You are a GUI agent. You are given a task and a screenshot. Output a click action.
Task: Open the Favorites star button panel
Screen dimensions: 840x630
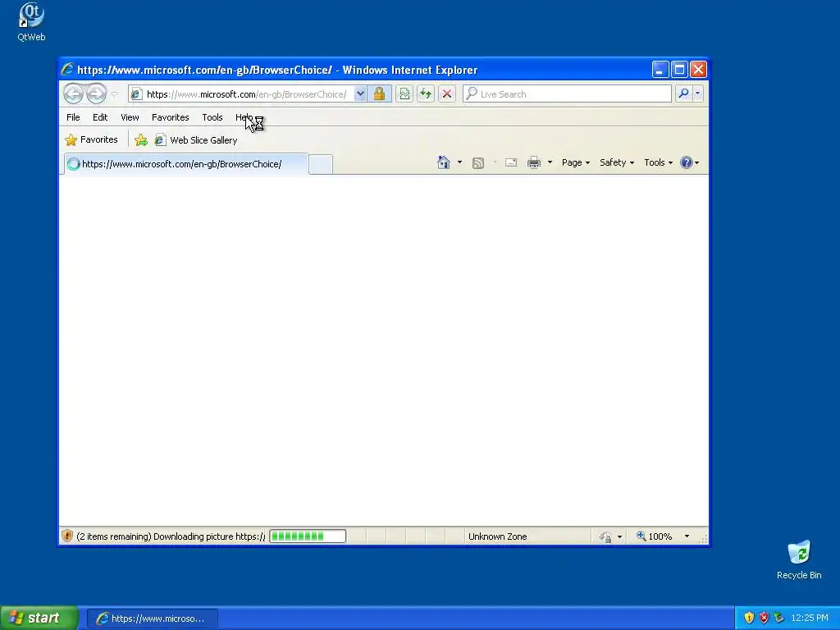tap(91, 139)
